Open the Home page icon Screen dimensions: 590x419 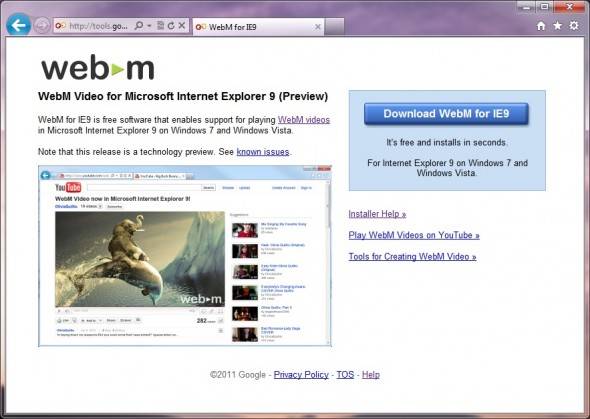point(541,26)
